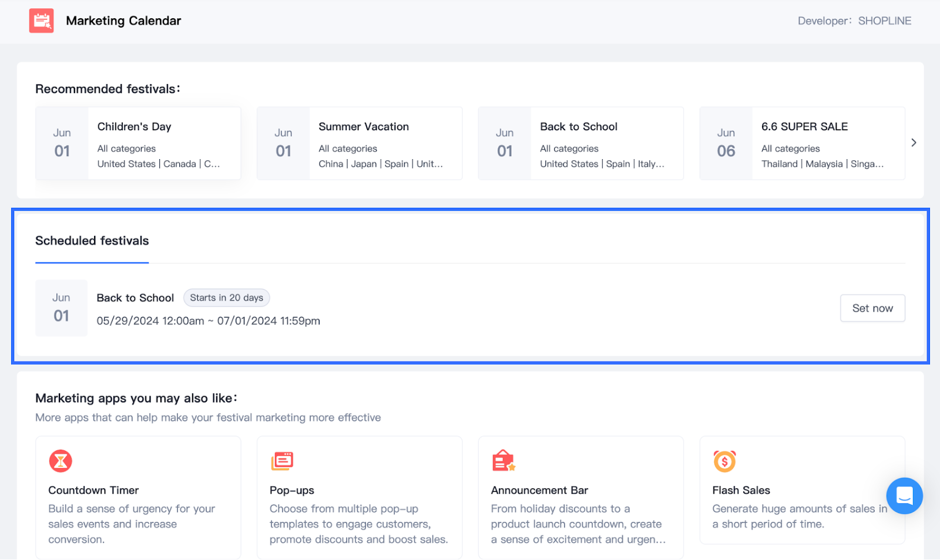Open the Pop-ups app title
Image resolution: width=940 pixels, height=560 pixels.
click(292, 490)
